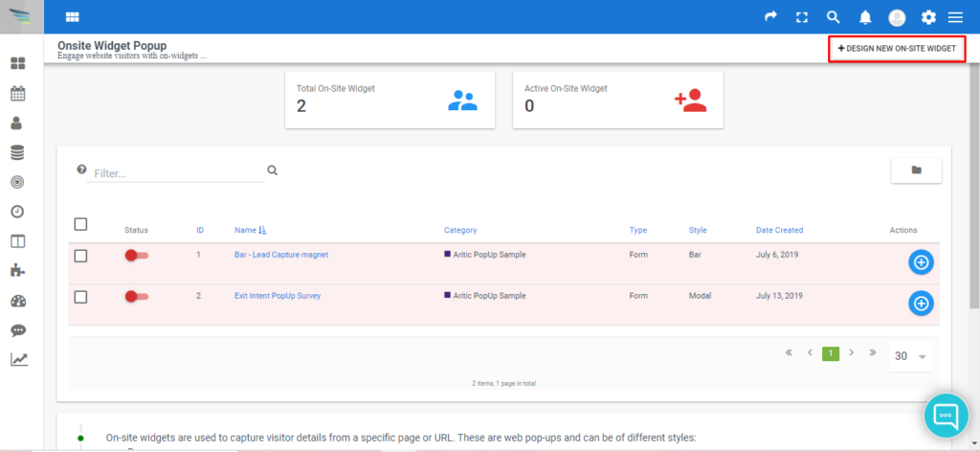Click the Bar style cell

pyautogui.click(x=695, y=255)
